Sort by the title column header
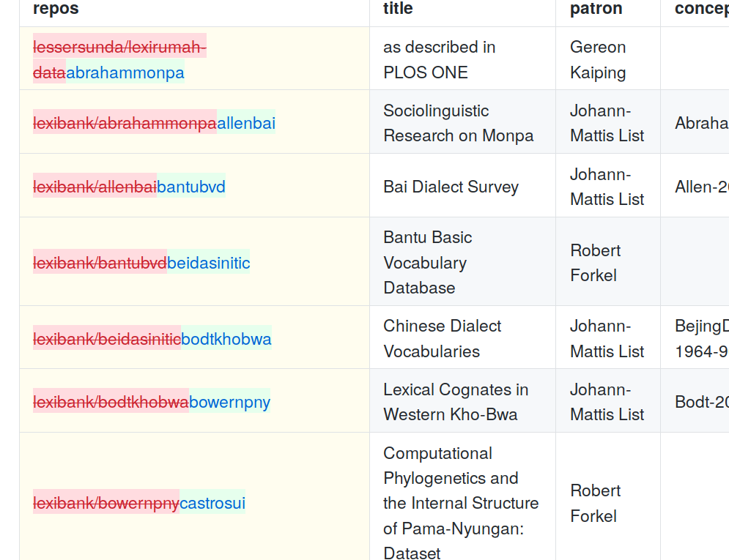 [x=398, y=8]
